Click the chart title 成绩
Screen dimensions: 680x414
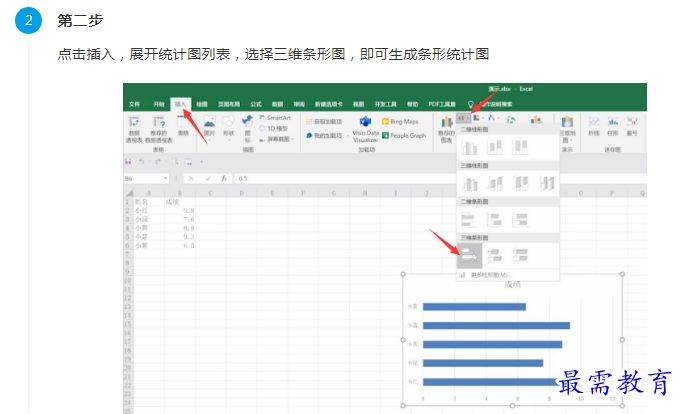click(512, 284)
